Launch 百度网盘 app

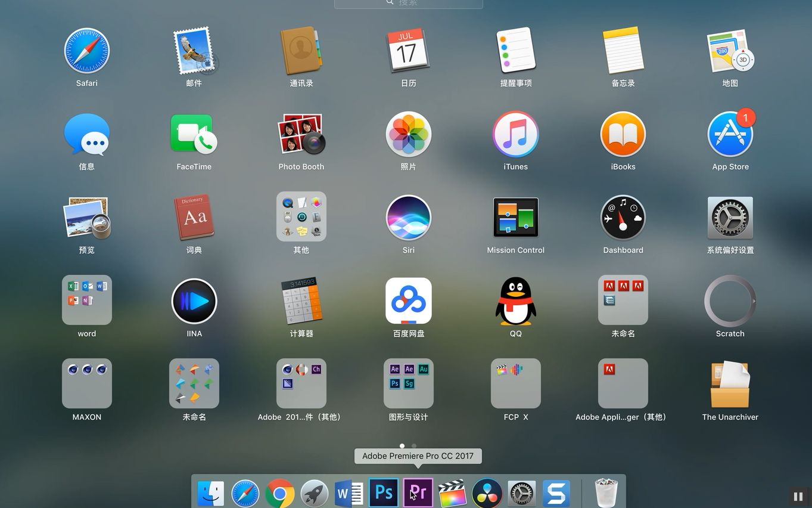tap(409, 301)
